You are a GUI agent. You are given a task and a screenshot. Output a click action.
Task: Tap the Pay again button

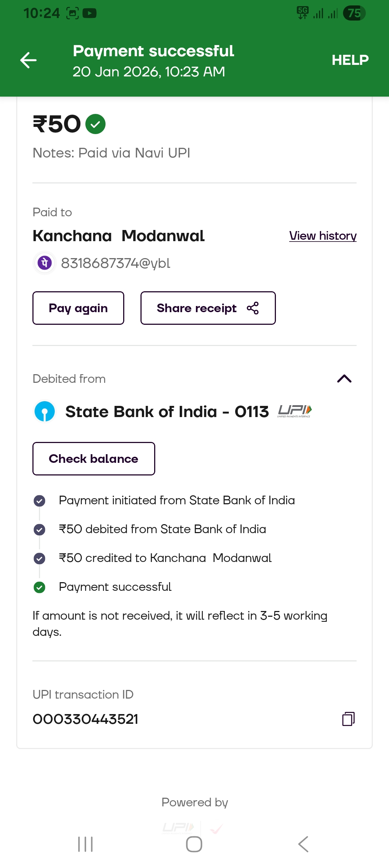78,308
